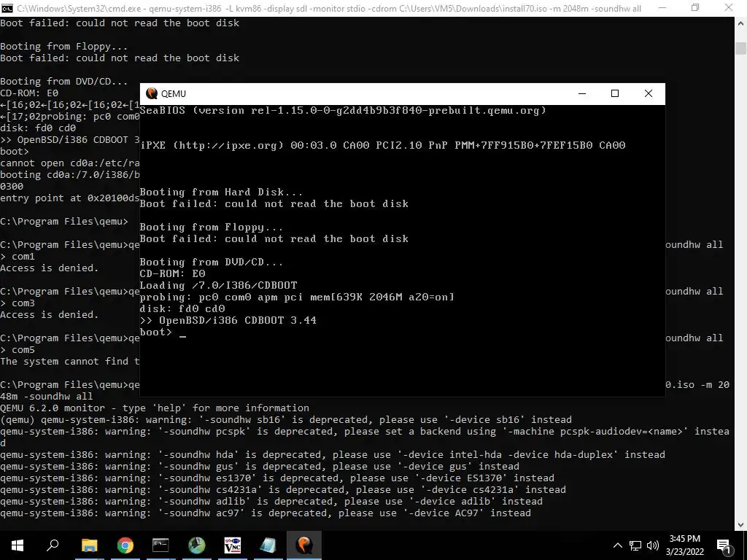Click the cmd scrollbar down arrow
The width and height of the screenshot is (747, 560).
point(741,525)
